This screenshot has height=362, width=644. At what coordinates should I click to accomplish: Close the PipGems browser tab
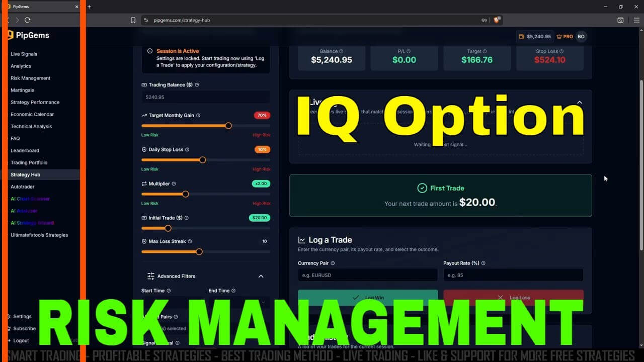coord(77,7)
